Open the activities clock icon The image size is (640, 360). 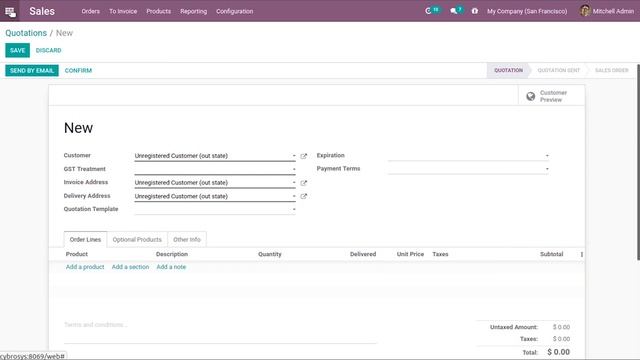428,11
